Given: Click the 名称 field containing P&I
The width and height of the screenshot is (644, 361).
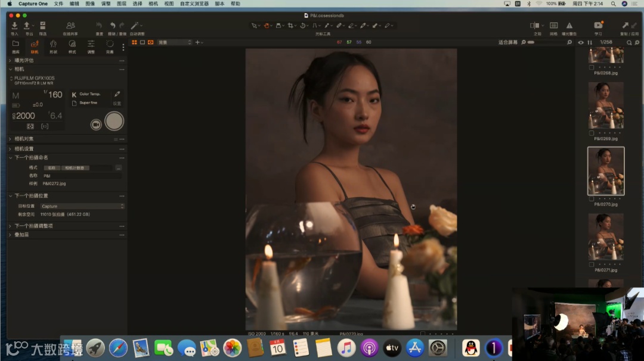Looking at the screenshot, I should pos(81,176).
